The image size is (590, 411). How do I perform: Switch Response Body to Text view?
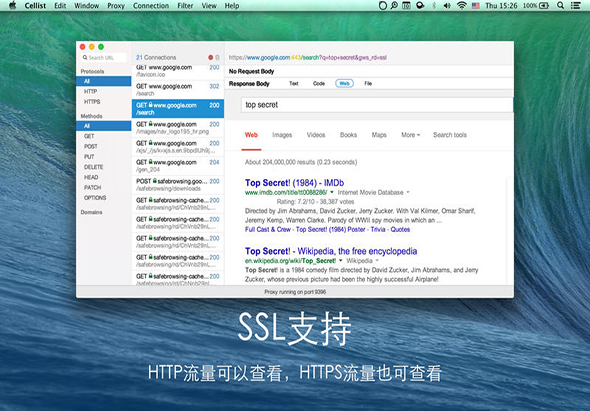click(293, 84)
